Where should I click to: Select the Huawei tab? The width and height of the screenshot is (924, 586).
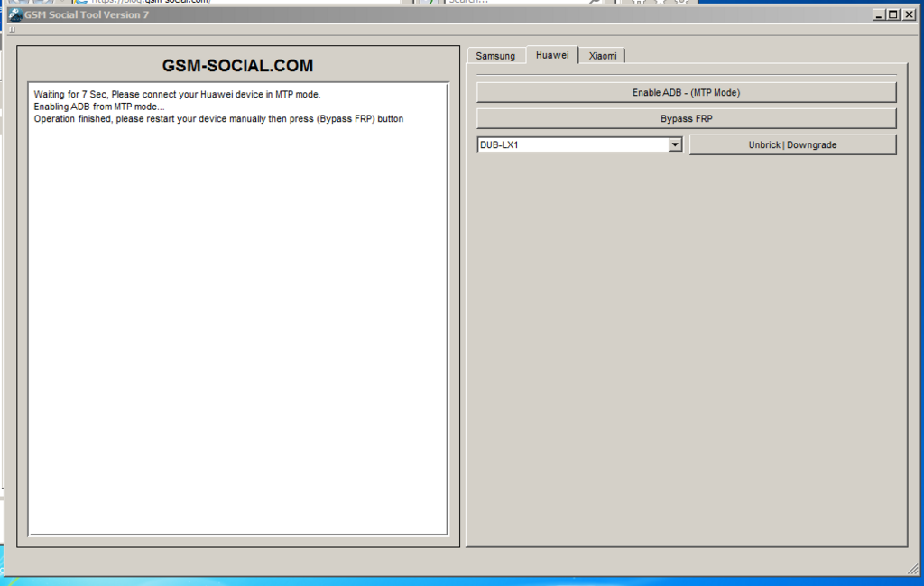(x=552, y=55)
